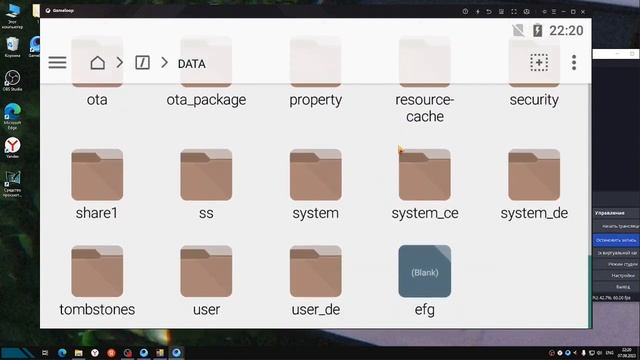The width and height of the screenshot is (640, 360).
Task: Select the efg blank file
Action: [424, 281]
